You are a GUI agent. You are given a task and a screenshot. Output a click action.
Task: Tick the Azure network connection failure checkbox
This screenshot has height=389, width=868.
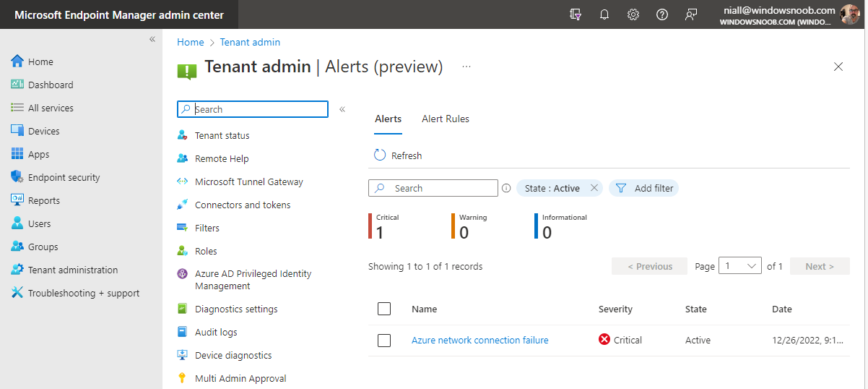click(x=384, y=340)
